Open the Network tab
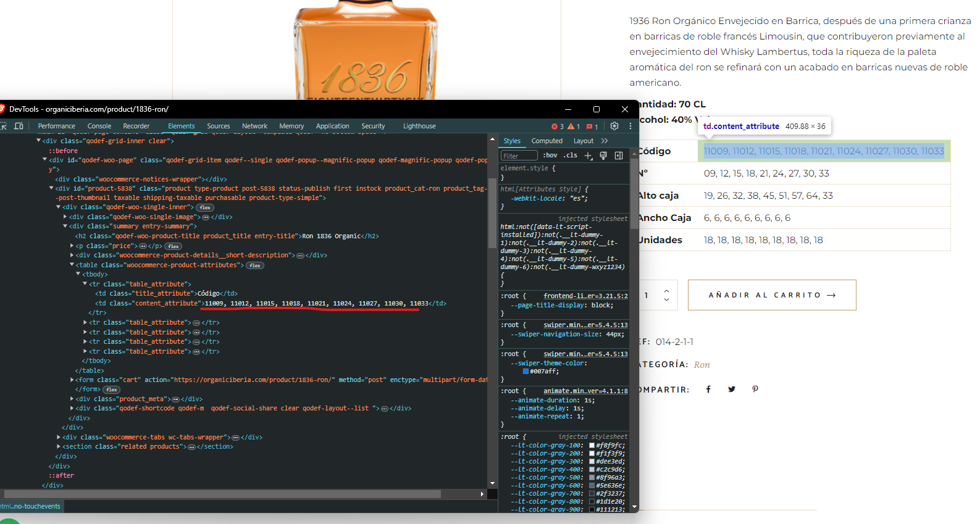 coord(254,126)
